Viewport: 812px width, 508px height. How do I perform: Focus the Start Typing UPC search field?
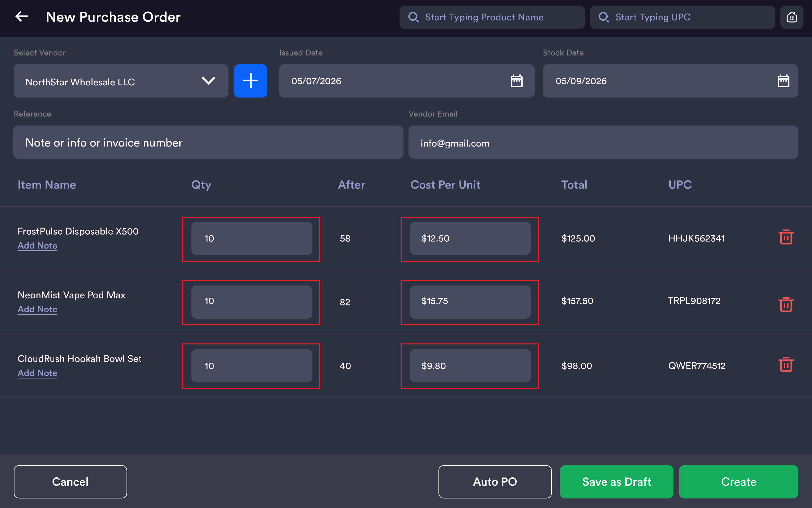pyautogui.click(x=682, y=17)
